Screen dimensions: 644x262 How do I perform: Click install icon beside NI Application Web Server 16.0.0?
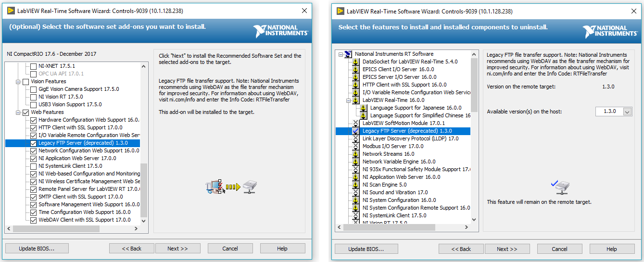(x=356, y=177)
